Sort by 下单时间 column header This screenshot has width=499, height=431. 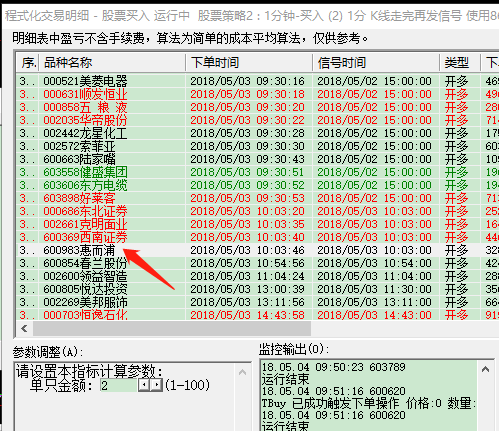249,62
